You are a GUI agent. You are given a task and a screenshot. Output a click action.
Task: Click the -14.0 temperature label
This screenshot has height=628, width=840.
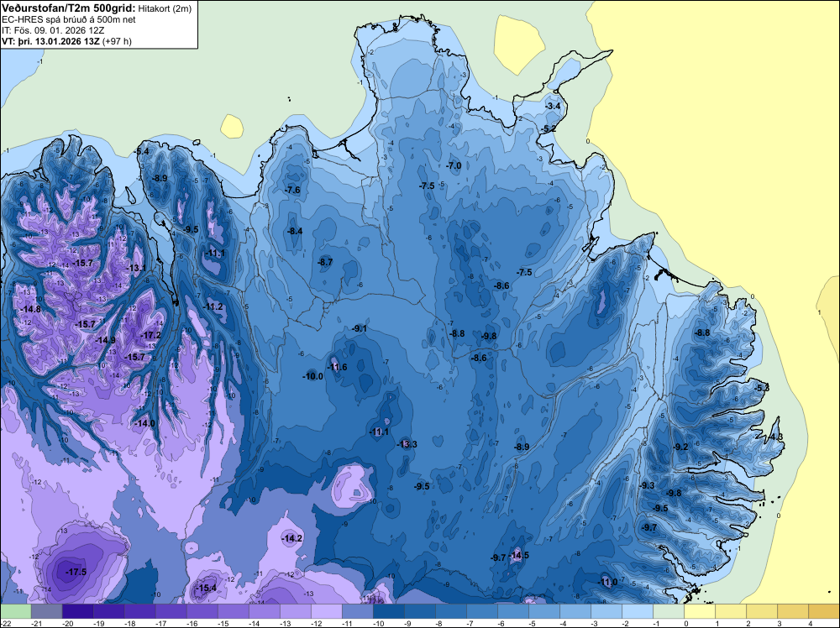pyautogui.click(x=144, y=423)
